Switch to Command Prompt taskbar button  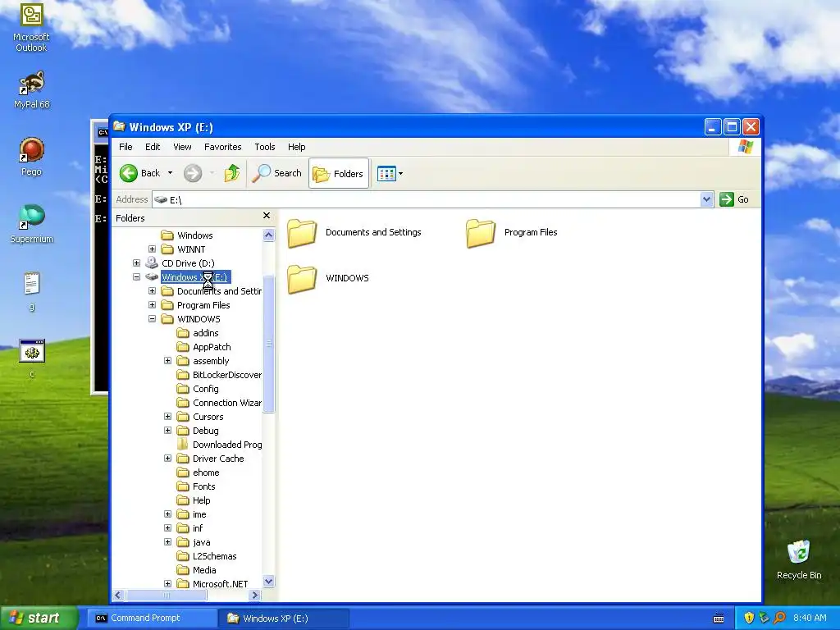[152, 618]
